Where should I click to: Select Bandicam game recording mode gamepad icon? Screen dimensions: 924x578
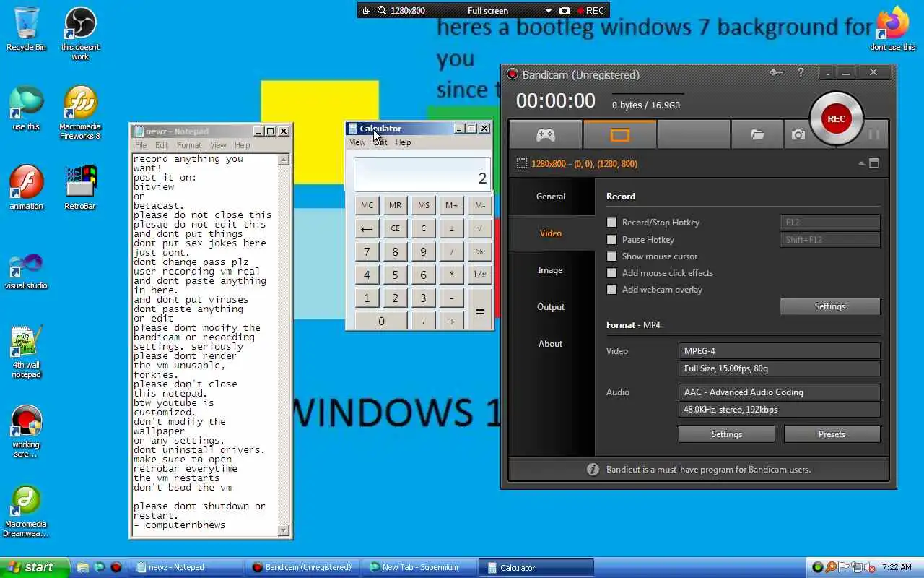[546, 134]
